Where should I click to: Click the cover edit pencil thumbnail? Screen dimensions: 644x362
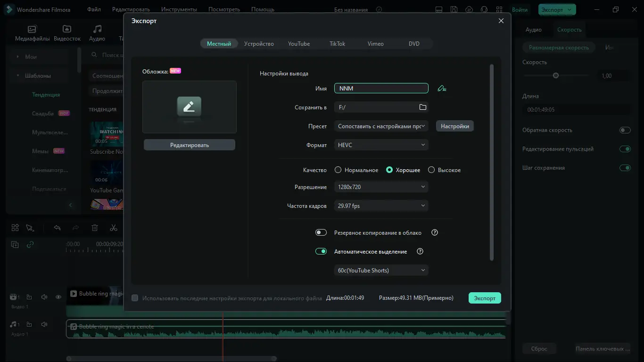pos(189,107)
